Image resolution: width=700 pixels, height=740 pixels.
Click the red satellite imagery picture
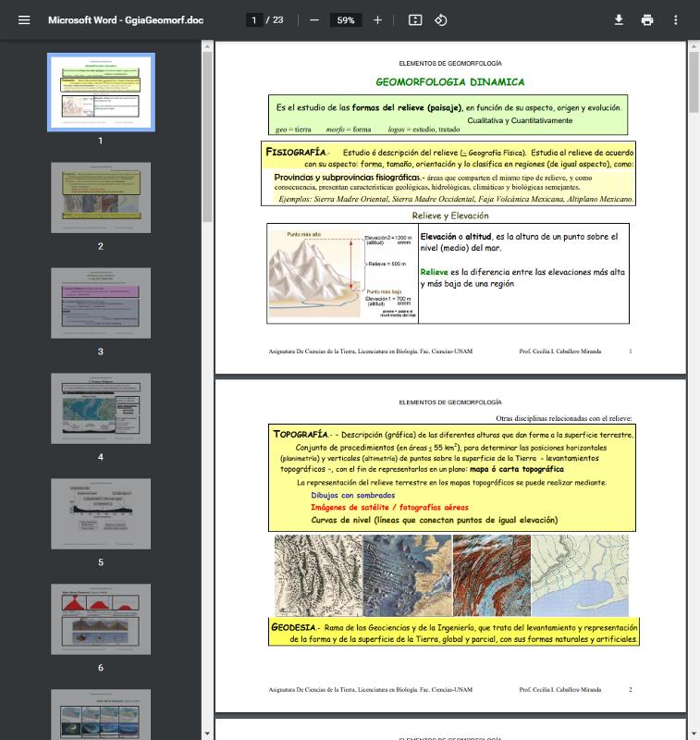pos(492,575)
